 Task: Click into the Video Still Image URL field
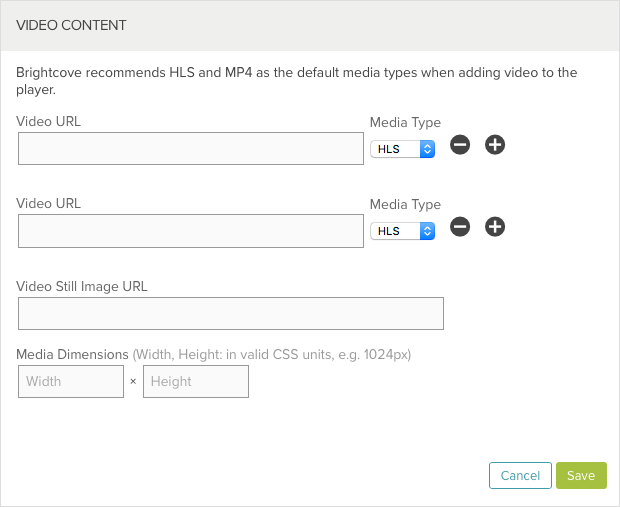tap(231, 313)
